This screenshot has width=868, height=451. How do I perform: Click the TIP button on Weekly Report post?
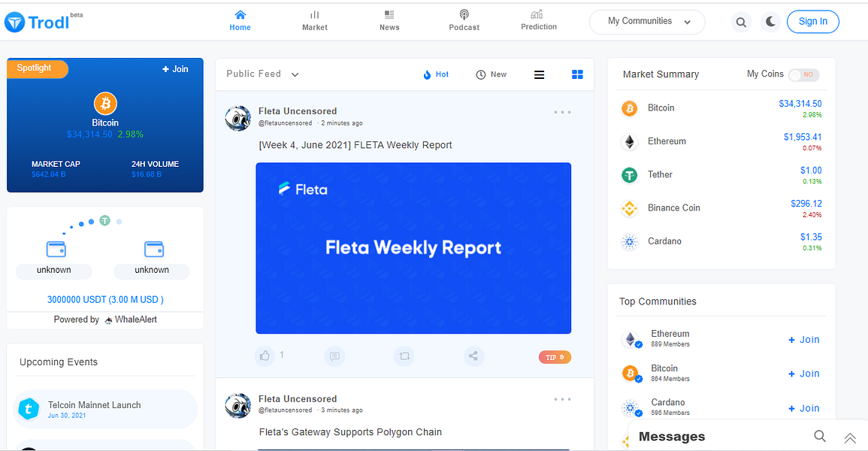[x=555, y=358]
